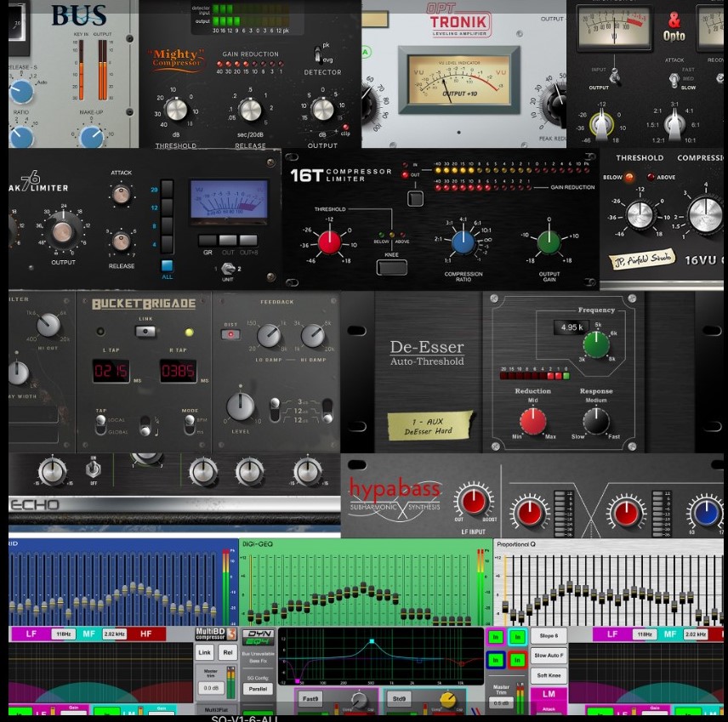728x722 pixels.
Task: Click the Attack knob on Peak Limiter
Action: click(121, 195)
